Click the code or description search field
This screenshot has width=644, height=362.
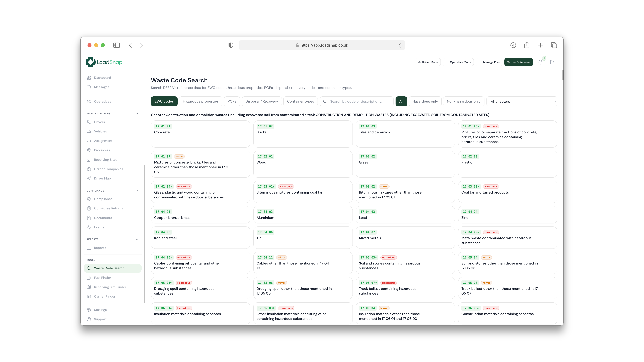click(x=357, y=101)
